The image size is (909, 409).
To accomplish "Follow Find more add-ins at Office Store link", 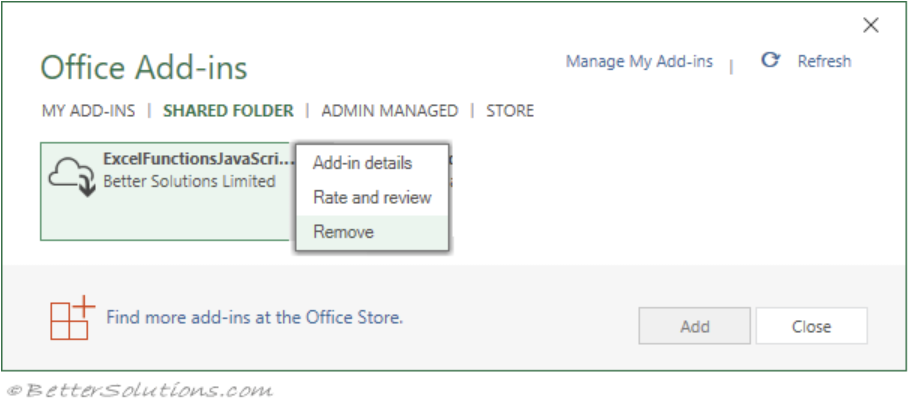I will (254, 318).
